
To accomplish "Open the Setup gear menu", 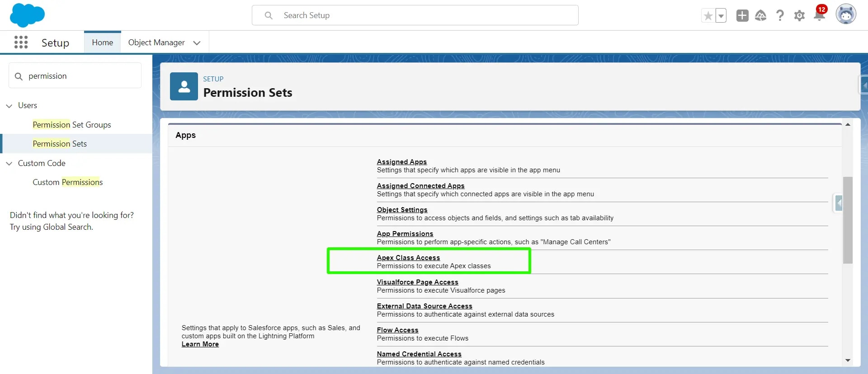I will point(799,16).
